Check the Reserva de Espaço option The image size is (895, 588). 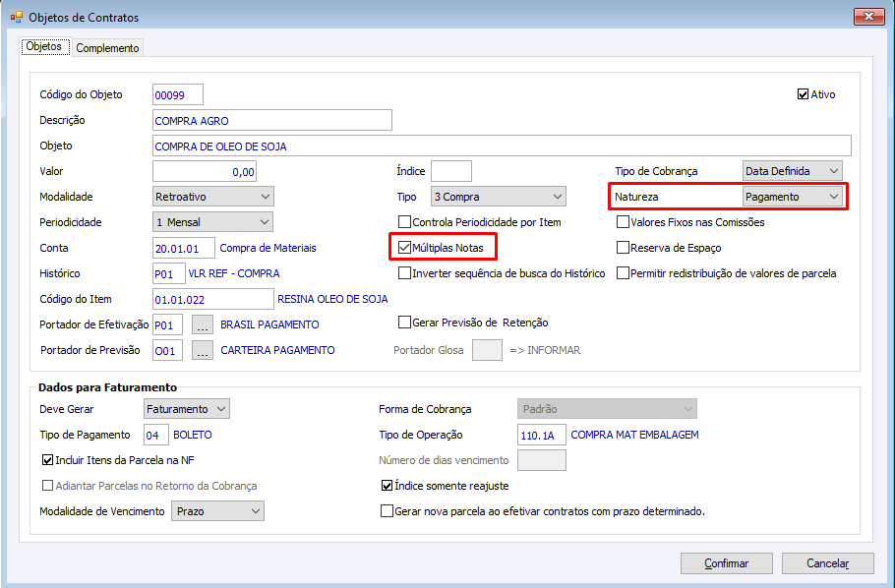click(623, 248)
